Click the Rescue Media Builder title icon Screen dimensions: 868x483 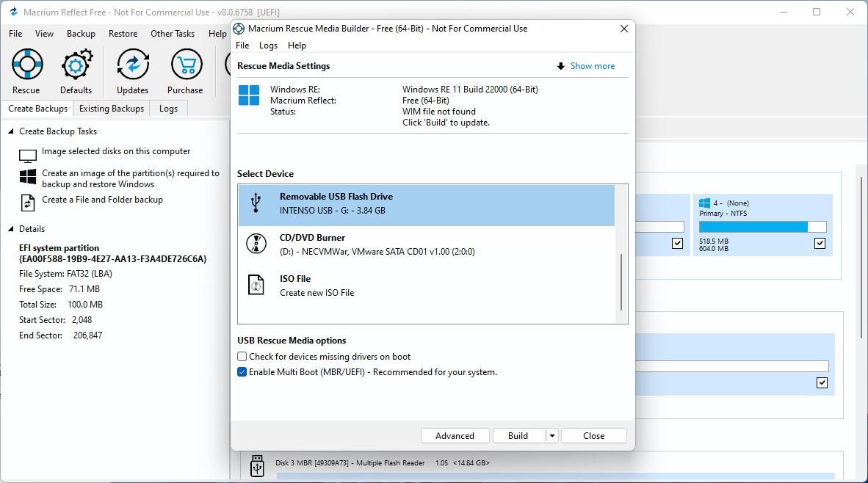[239, 29]
